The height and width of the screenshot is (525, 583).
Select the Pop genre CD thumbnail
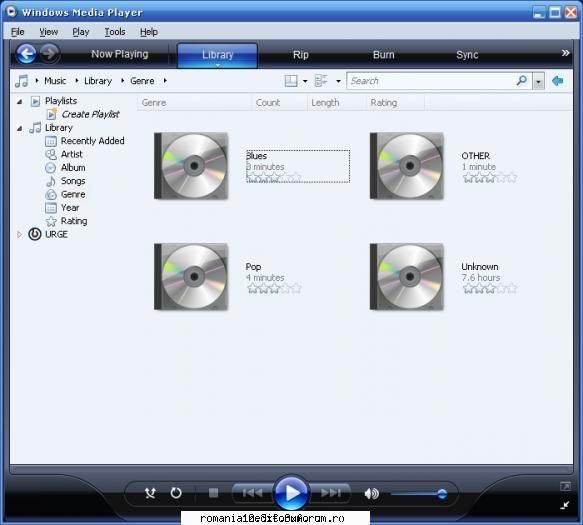point(191,276)
